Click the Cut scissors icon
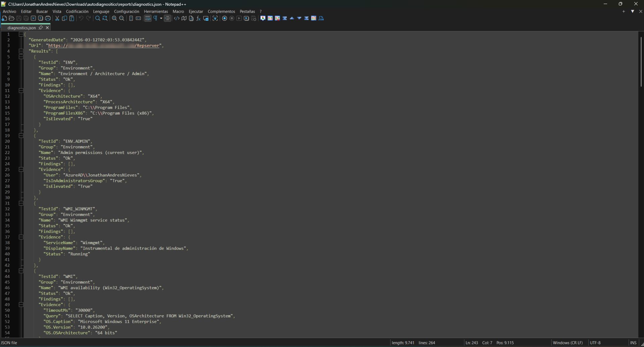 (57, 18)
